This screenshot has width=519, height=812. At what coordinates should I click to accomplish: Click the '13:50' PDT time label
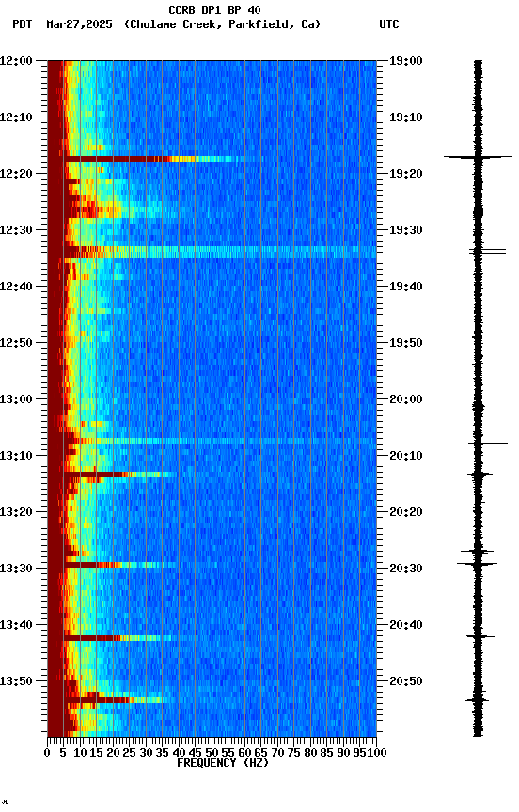point(16,681)
